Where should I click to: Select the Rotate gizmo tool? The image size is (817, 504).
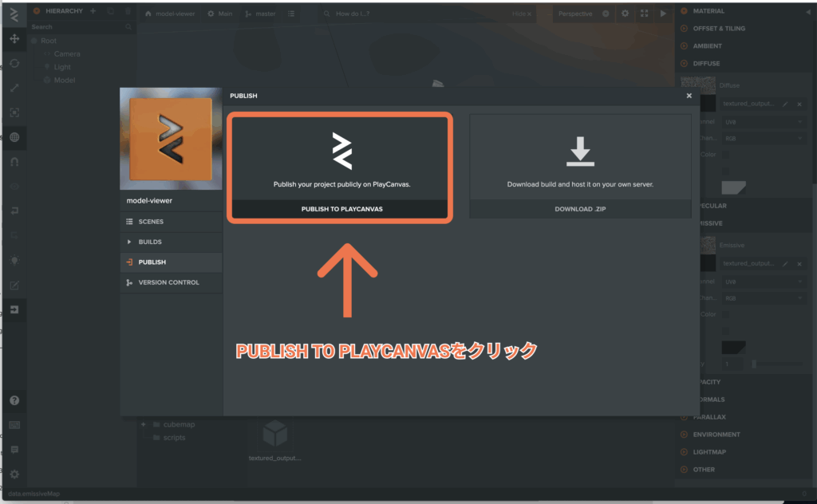tap(14, 63)
